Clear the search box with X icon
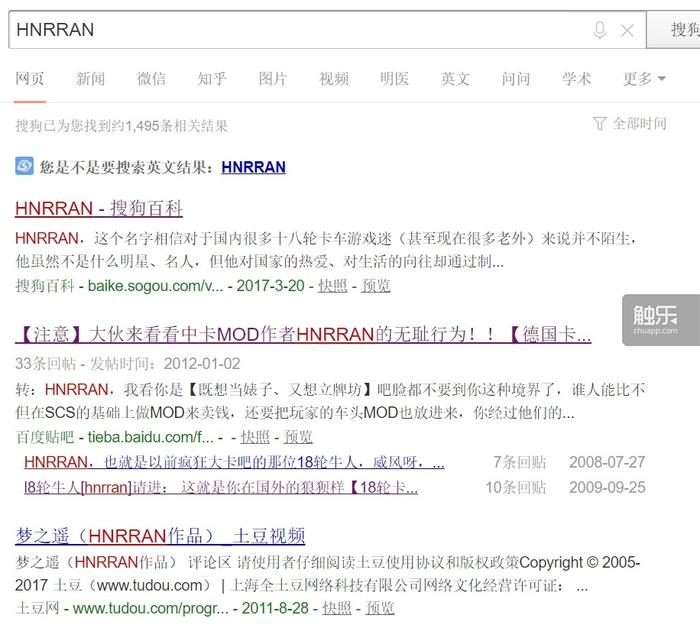700x641 pixels. pos(627,30)
